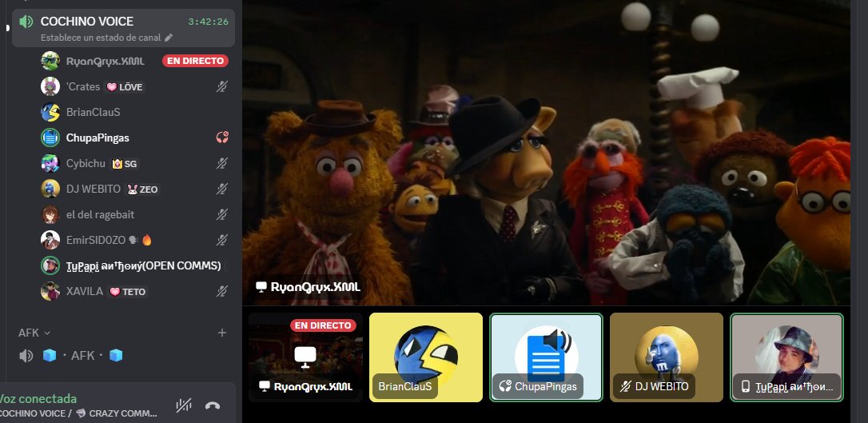This screenshot has width=868, height=423.
Task: Click username XAVILA in the list
Action: coord(85,291)
